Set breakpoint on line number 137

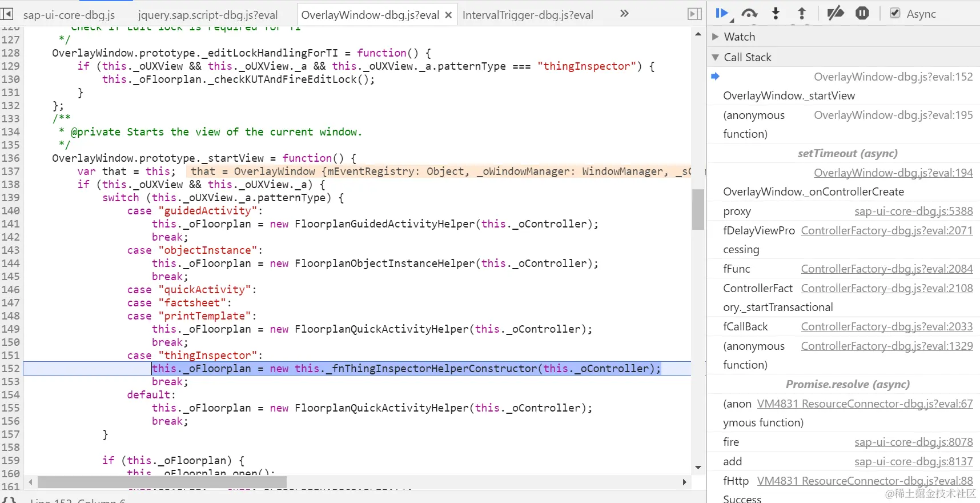click(x=11, y=171)
